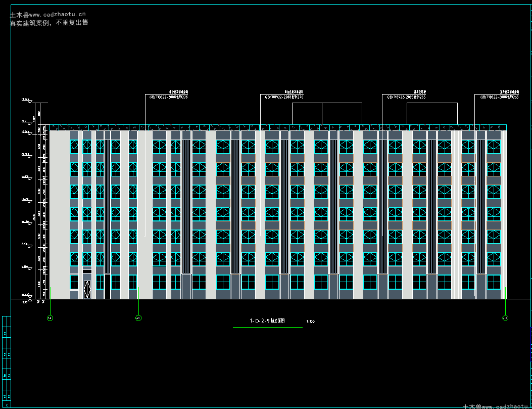Select the rightmost "GB/T18922-2008 色号1265" material note
This screenshot has height=409, width=532.
(x=500, y=97)
